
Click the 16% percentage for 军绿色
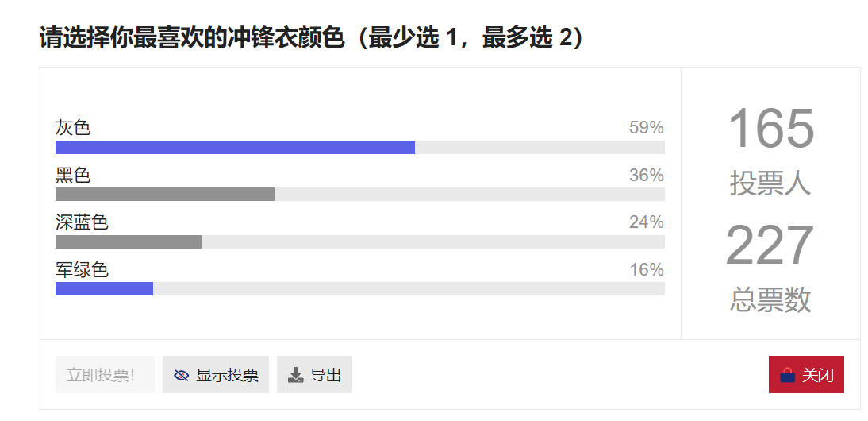pos(647,270)
